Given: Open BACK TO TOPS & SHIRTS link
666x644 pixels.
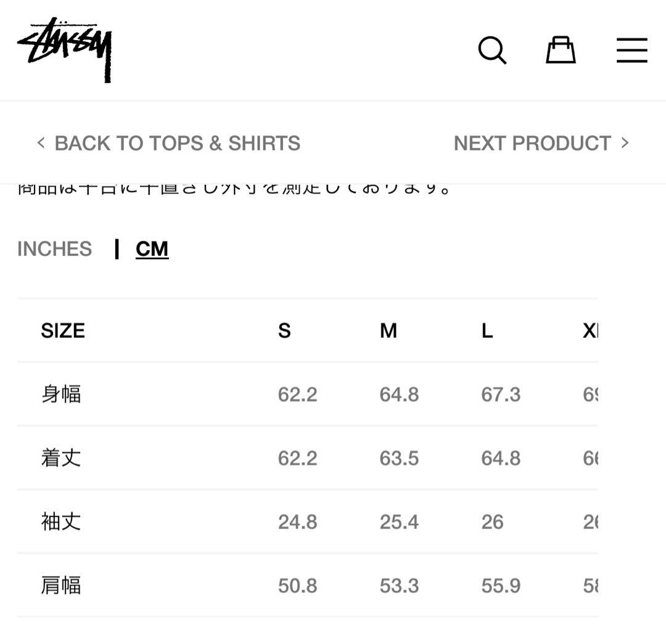Looking at the screenshot, I should 178,142.
